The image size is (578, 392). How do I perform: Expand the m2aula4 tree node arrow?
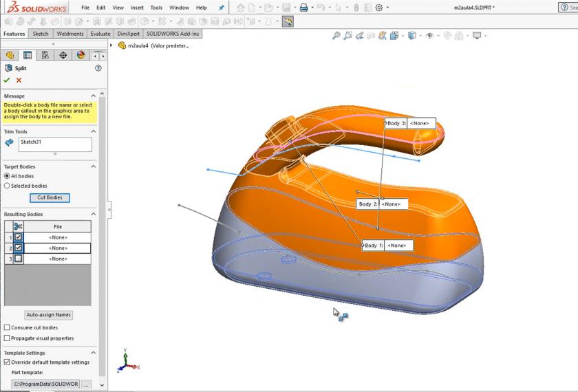click(x=111, y=46)
